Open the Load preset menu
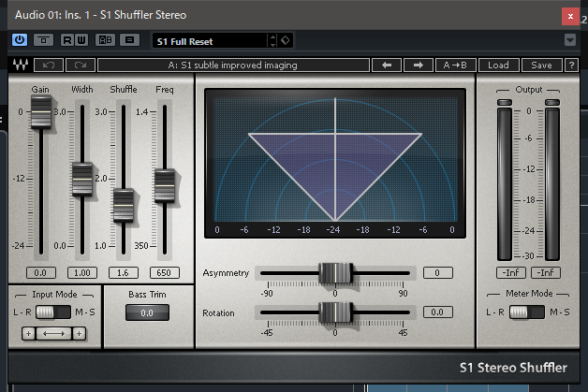The image size is (588, 392). pyautogui.click(x=499, y=65)
